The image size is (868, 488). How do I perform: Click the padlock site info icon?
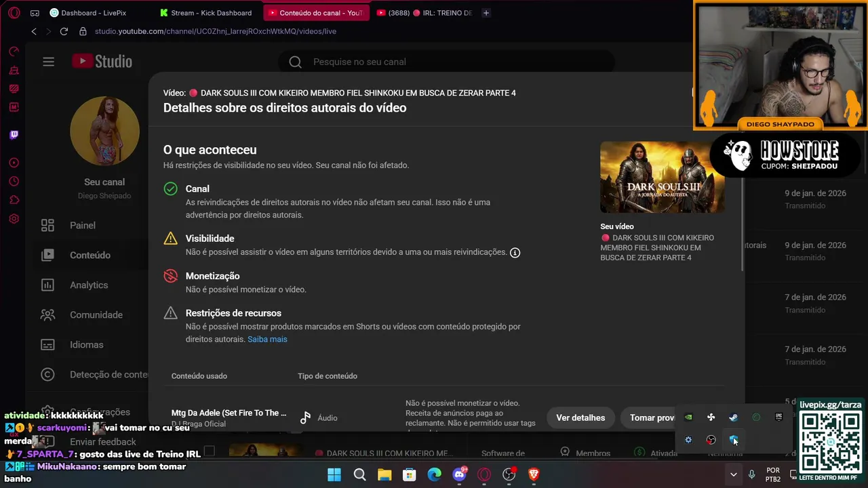click(83, 31)
